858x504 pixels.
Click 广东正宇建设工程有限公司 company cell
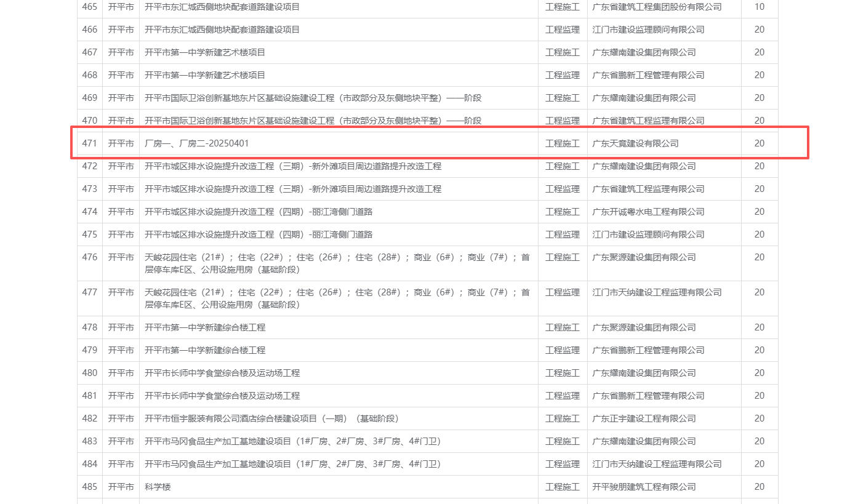tap(644, 418)
